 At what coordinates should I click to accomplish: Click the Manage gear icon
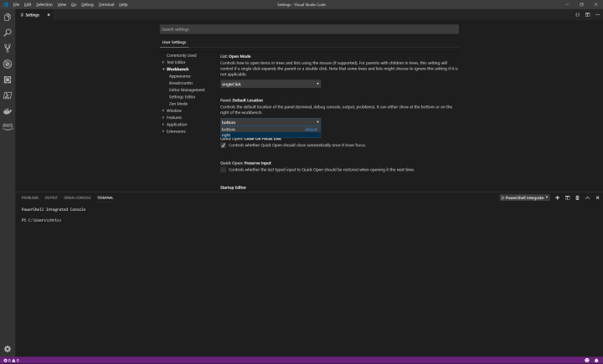pyautogui.click(x=8, y=348)
